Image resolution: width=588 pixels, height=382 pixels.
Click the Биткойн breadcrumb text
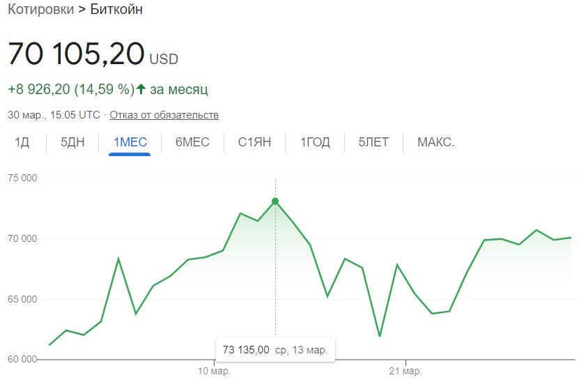click(x=116, y=9)
